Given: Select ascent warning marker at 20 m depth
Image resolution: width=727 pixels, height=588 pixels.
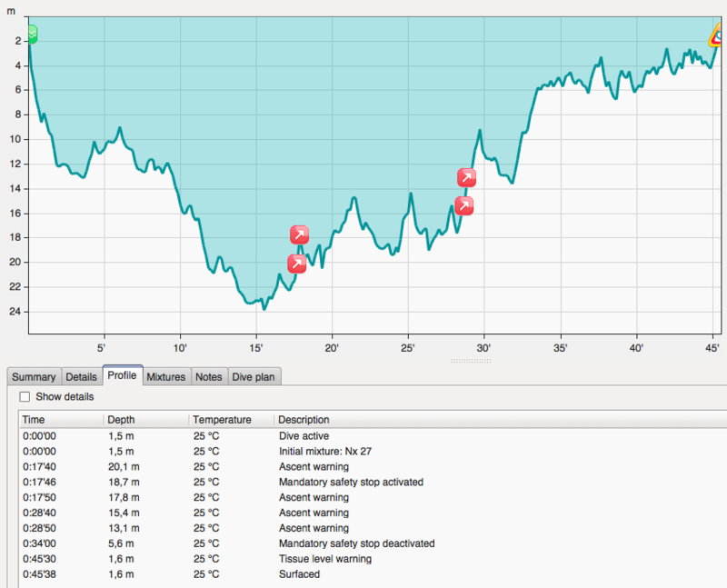Looking at the screenshot, I should coord(297,264).
